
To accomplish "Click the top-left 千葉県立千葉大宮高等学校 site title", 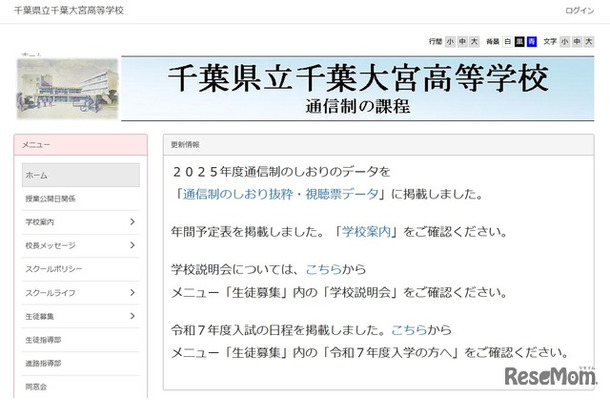I will [69, 11].
